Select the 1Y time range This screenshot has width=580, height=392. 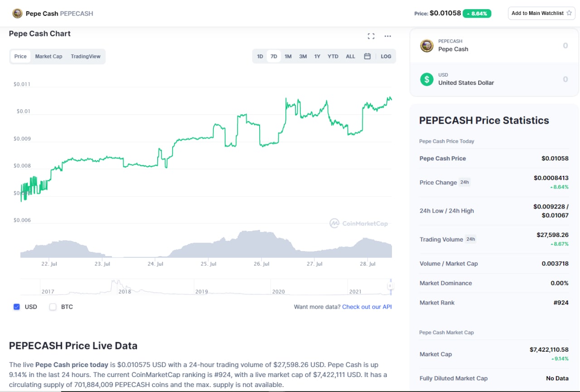tap(317, 56)
